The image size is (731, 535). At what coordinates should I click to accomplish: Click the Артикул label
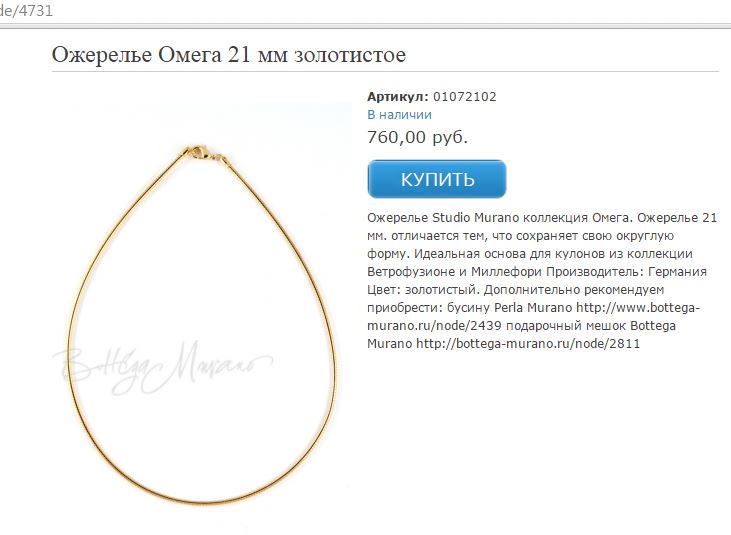pos(398,97)
